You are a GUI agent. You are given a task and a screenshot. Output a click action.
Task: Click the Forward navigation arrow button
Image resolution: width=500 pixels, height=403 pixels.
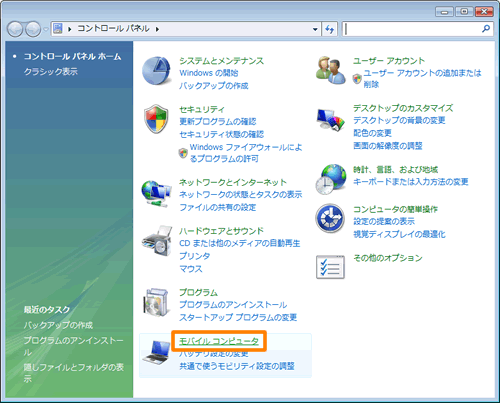(33, 29)
